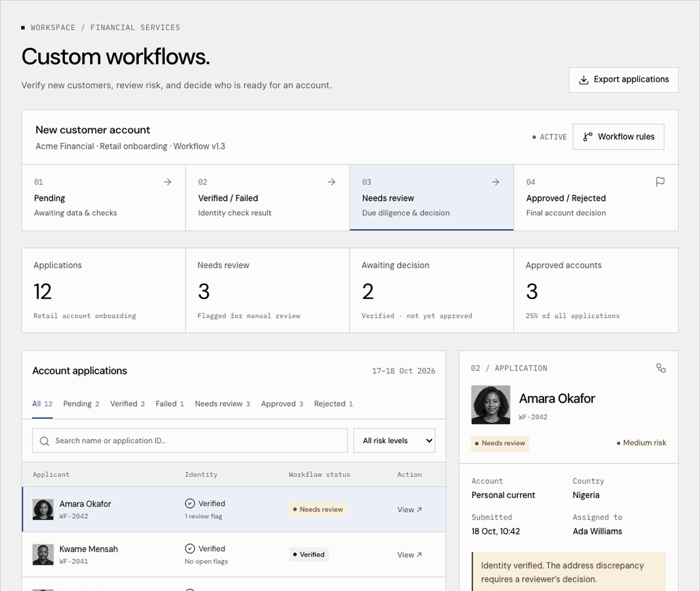Click the Verified status badge in Kwame's row
The image size is (700, 591).
[x=309, y=554]
